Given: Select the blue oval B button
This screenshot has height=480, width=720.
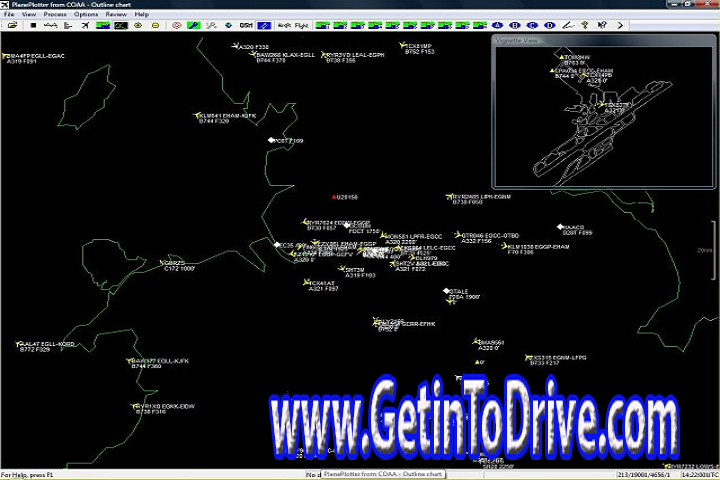Looking at the screenshot, I should [515, 25].
